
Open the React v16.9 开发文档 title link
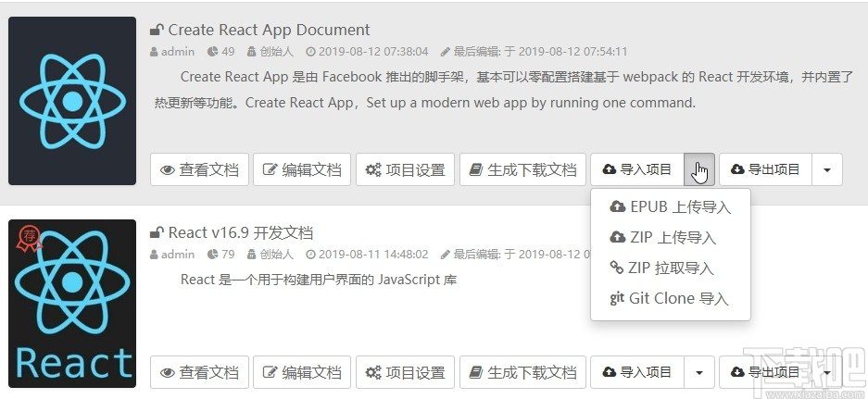coord(241,232)
